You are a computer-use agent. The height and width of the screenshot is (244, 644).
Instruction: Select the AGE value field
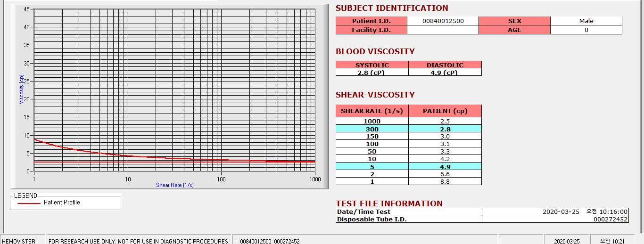click(586, 30)
